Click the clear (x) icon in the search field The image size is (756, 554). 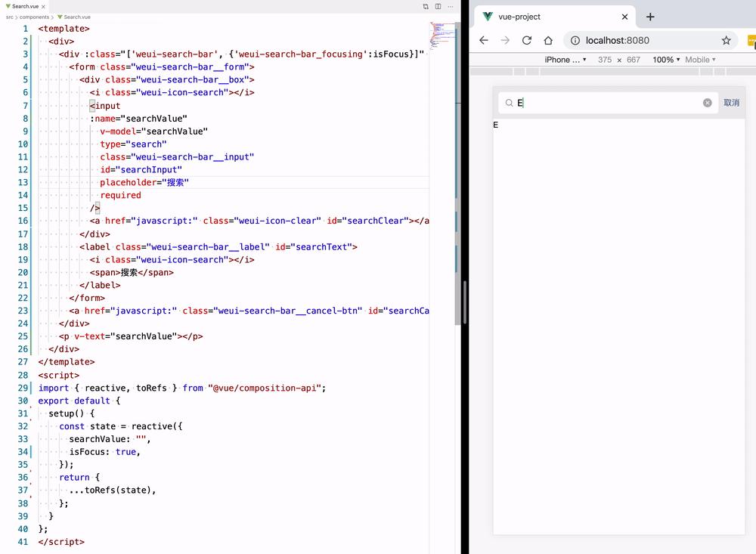pyautogui.click(x=708, y=102)
